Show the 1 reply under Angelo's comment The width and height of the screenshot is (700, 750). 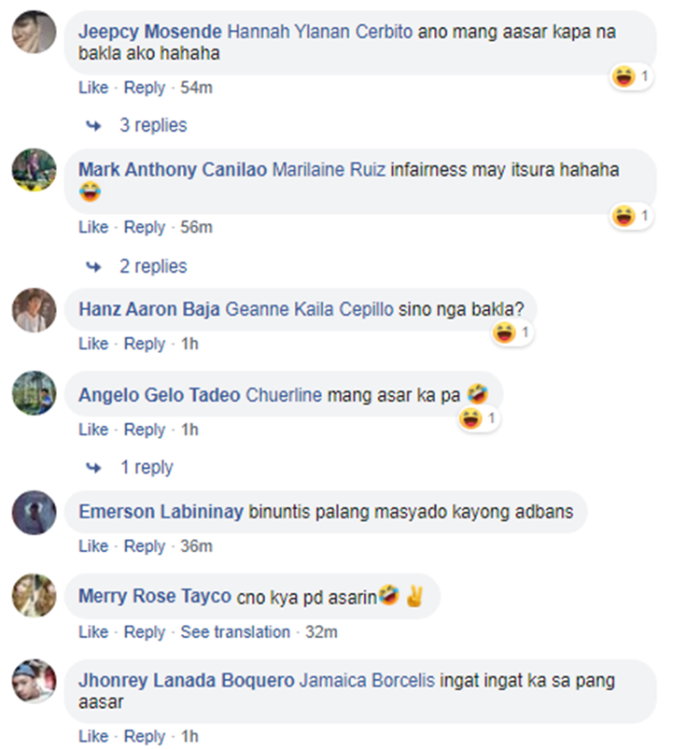coord(147,467)
